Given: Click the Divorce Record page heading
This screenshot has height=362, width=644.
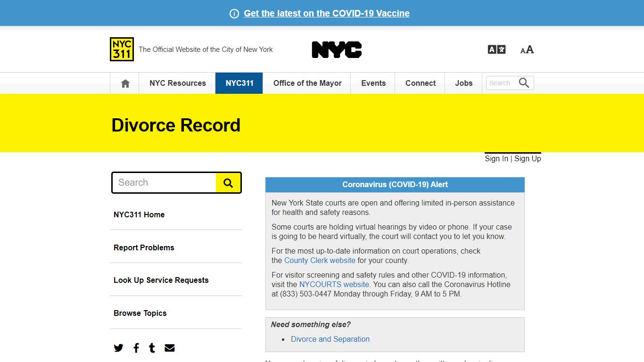Looking at the screenshot, I should click(176, 125).
